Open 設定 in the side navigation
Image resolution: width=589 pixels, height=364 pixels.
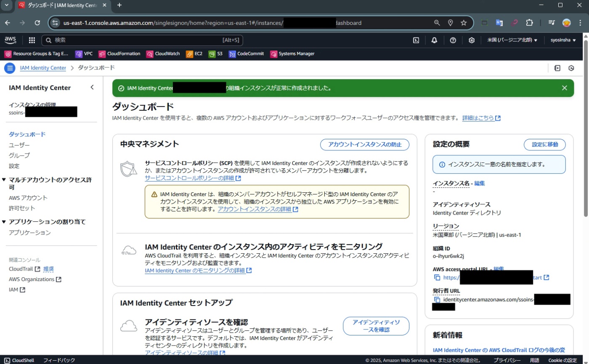(x=14, y=166)
